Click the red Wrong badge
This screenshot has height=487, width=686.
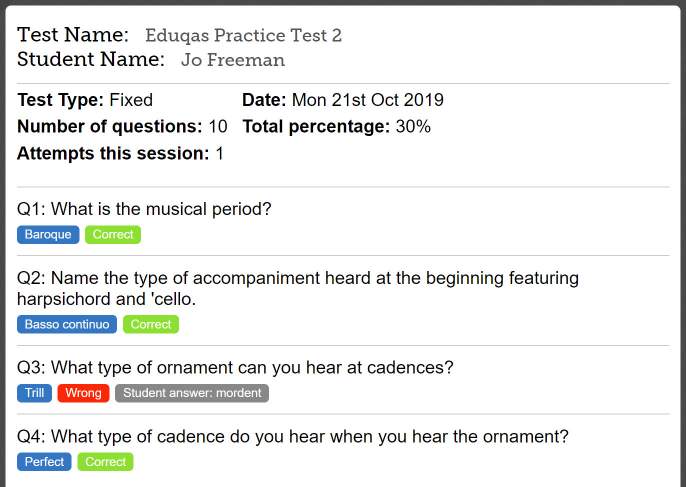(83, 393)
